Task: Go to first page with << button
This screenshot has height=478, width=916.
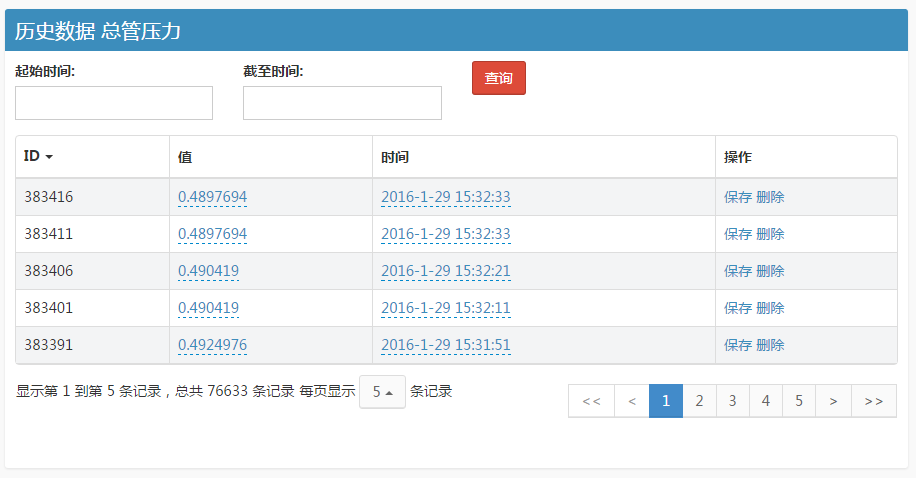Action: (591, 401)
